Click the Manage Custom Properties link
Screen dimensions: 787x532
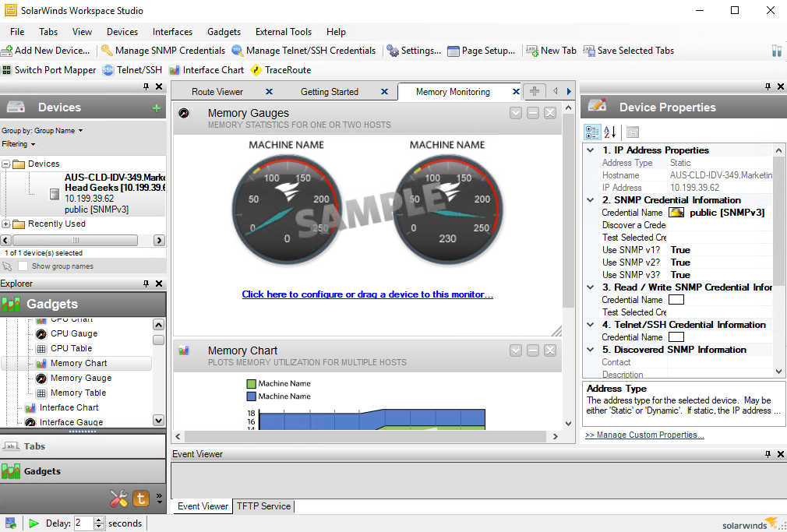point(644,435)
